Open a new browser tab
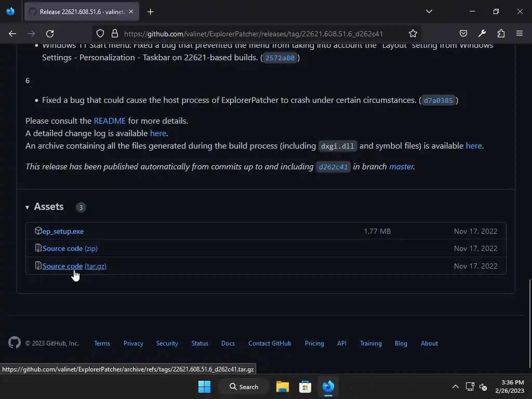The width and height of the screenshot is (532, 399). (x=150, y=12)
